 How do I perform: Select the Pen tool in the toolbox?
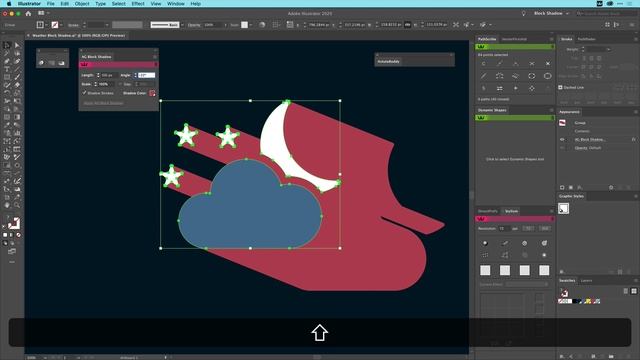click(7, 61)
